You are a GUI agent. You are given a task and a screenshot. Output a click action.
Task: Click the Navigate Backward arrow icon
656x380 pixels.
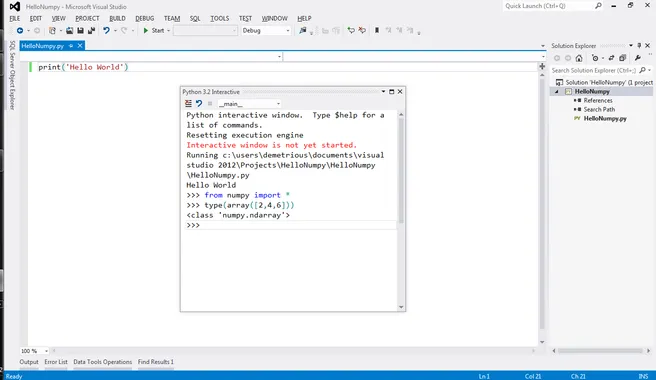20,31
